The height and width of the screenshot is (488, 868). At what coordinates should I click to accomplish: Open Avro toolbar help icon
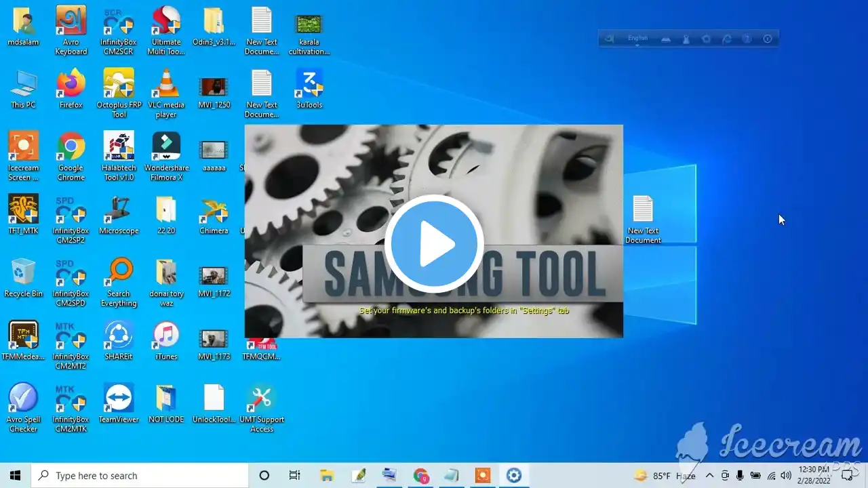(747, 39)
